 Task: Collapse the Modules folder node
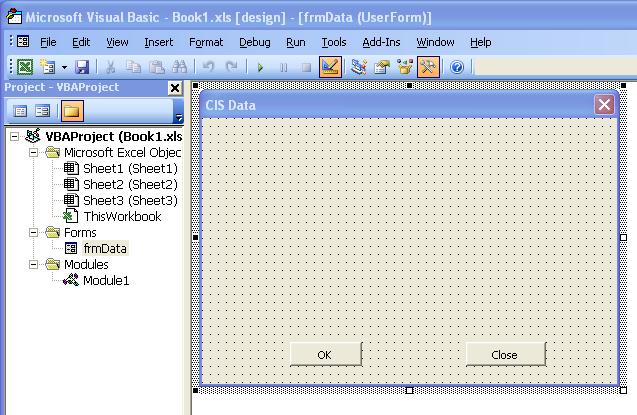pyautogui.click(x=35, y=265)
